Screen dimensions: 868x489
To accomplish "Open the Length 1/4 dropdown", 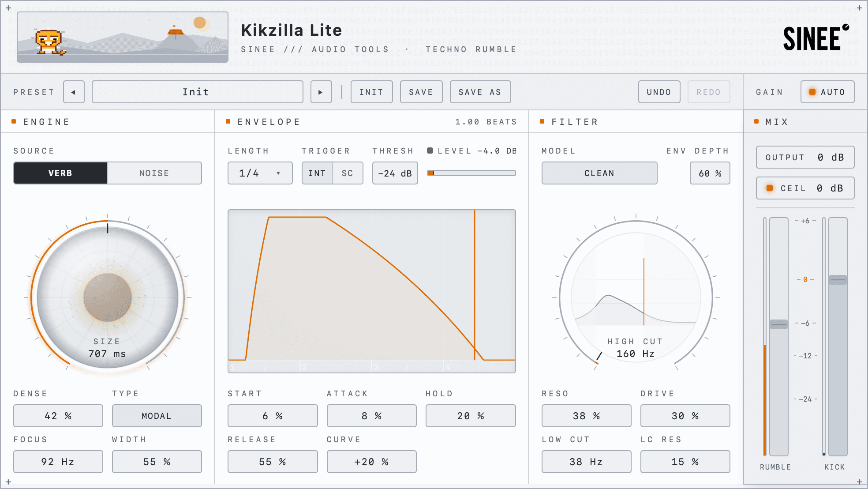I will pyautogui.click(x=260, y=173).
